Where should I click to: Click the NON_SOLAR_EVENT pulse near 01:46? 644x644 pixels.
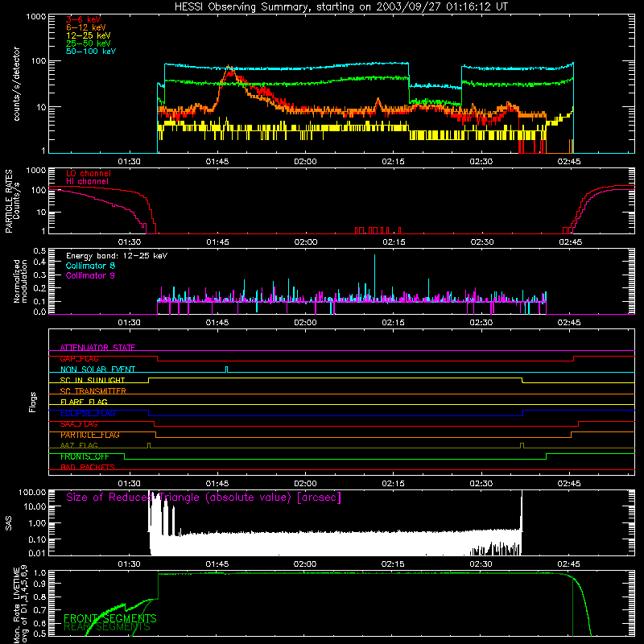tap(226, 369)
